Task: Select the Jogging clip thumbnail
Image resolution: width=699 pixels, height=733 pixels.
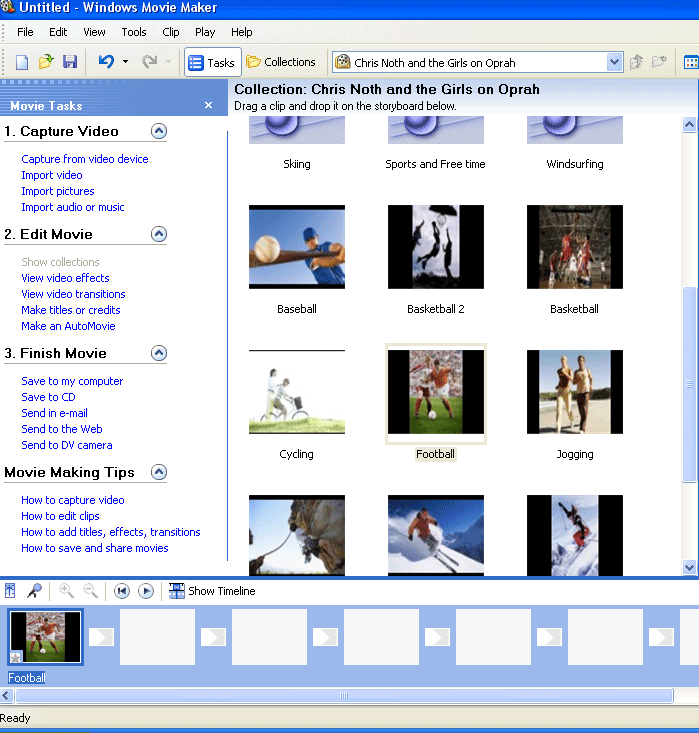Action: click(x=575, y=392)
